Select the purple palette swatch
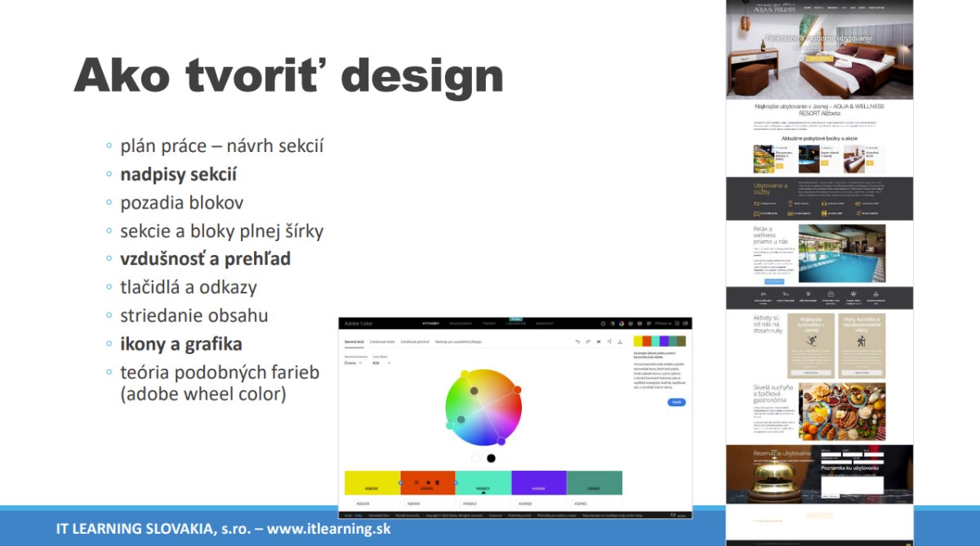980x546 pixels. point(539,482)
